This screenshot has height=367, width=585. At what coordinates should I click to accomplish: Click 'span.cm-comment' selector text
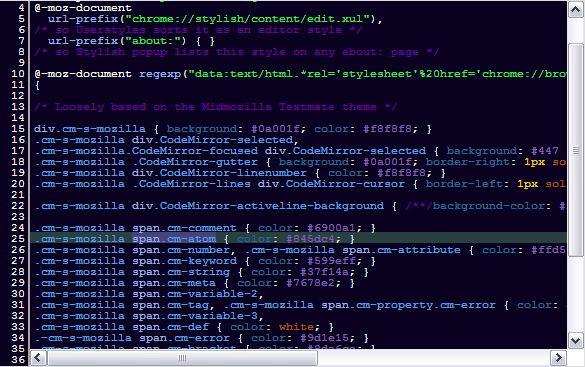coord(184,228)
